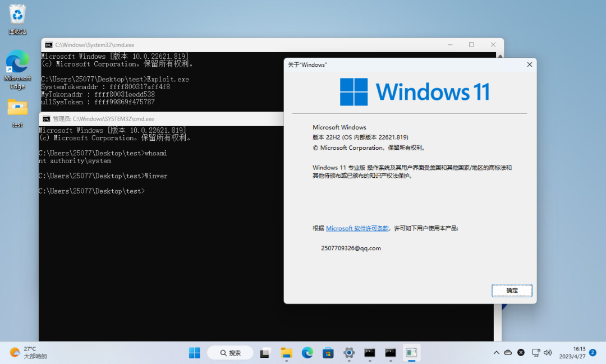Click the 'ullSysToken' output line
The image size is (606, 364).
coord(98,102)
